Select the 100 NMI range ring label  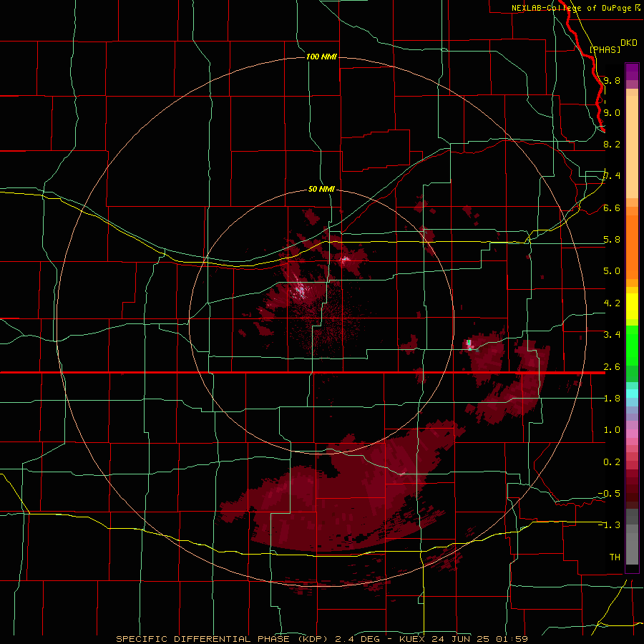321,57
